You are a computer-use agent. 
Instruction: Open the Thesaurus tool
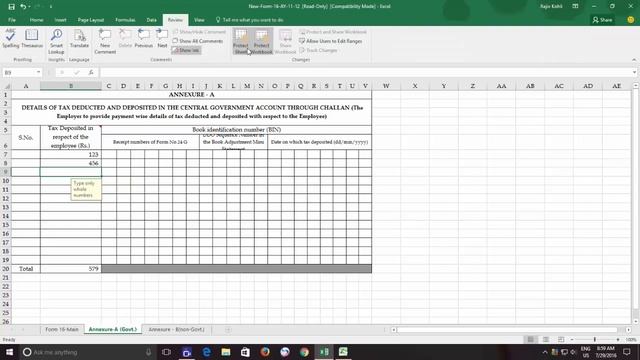coord(32,39)
